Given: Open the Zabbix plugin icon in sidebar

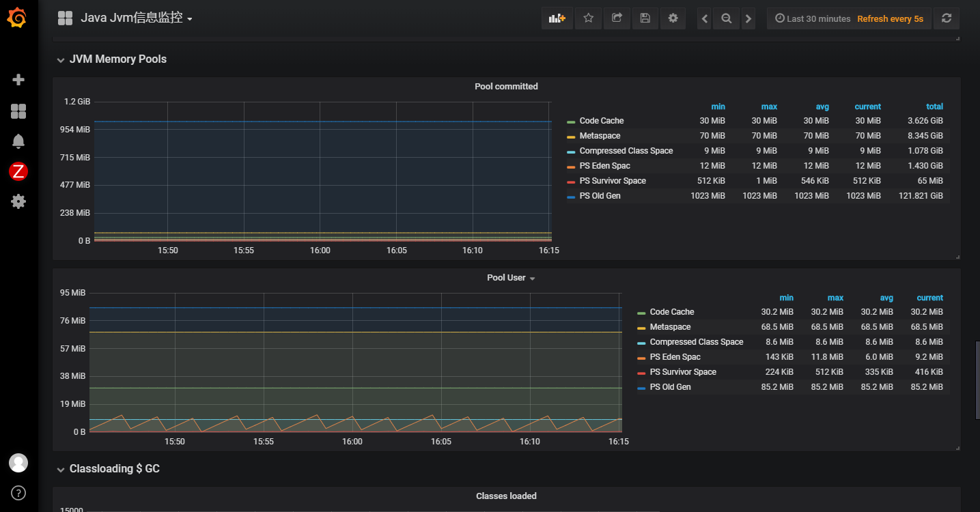Looking at the screenshot, I should [18, 171].
